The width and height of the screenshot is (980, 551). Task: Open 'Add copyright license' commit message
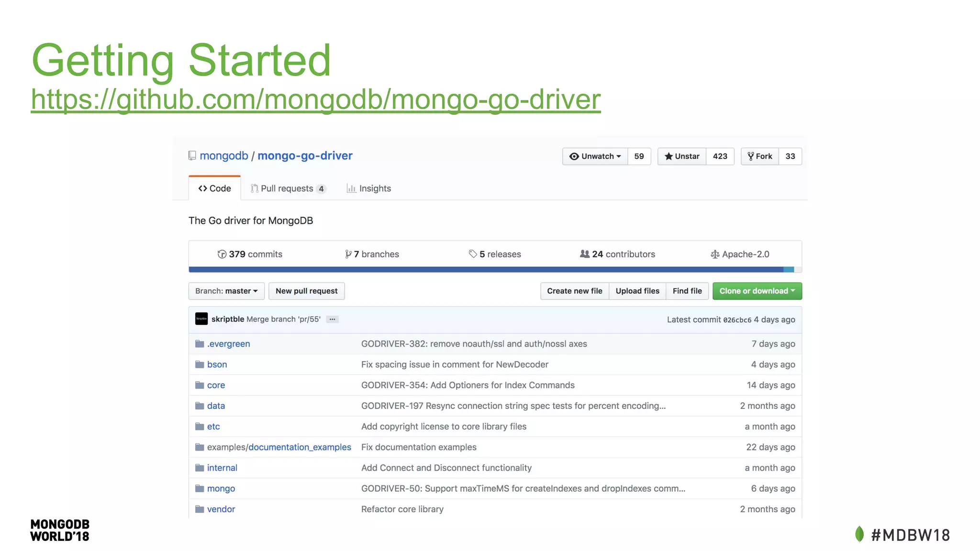click(444, 427)
